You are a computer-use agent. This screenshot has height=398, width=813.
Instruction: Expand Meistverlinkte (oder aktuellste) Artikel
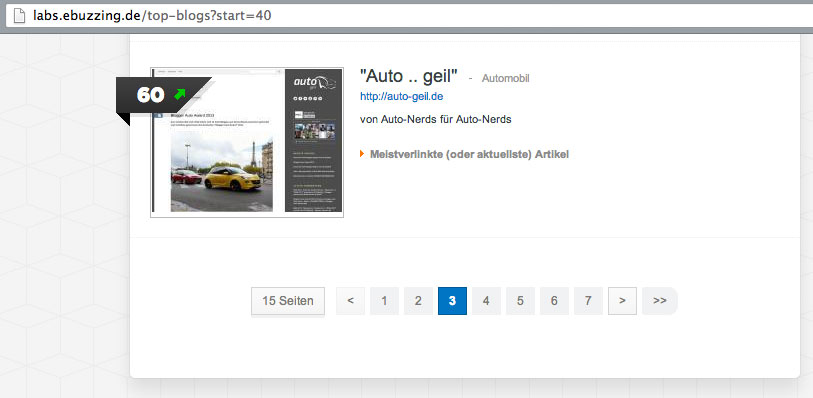(x=465, y=154)
